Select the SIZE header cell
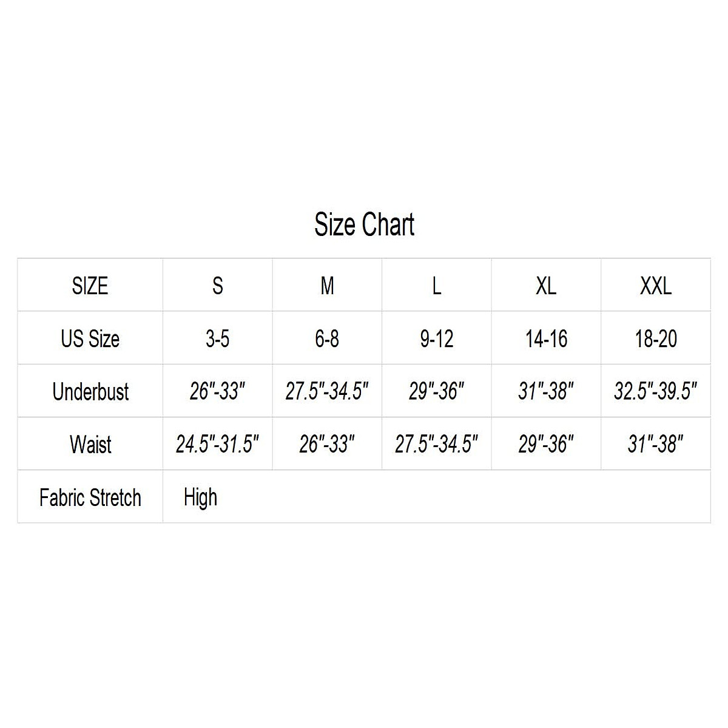The width and height of the screenshot is (728, 728). click(x=90, y=286)
